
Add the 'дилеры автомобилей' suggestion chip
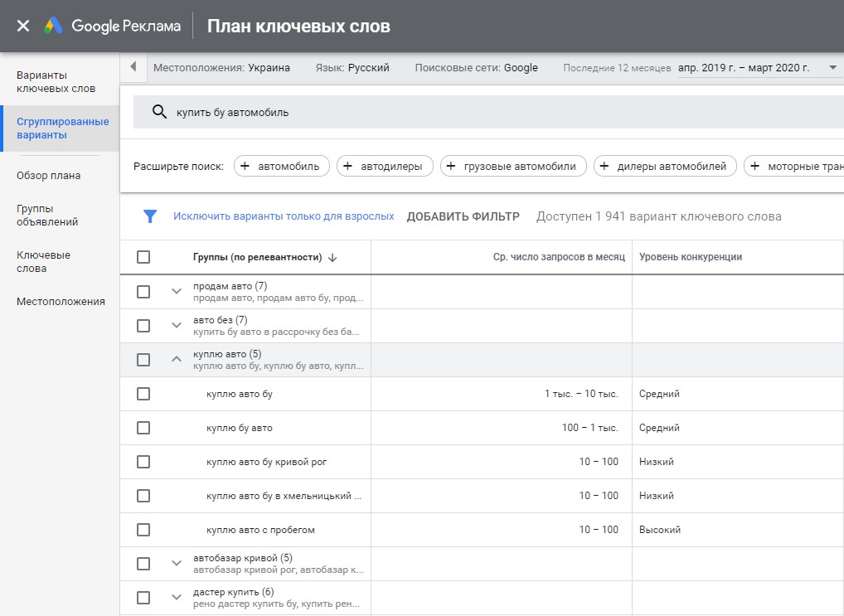[665, 167]
